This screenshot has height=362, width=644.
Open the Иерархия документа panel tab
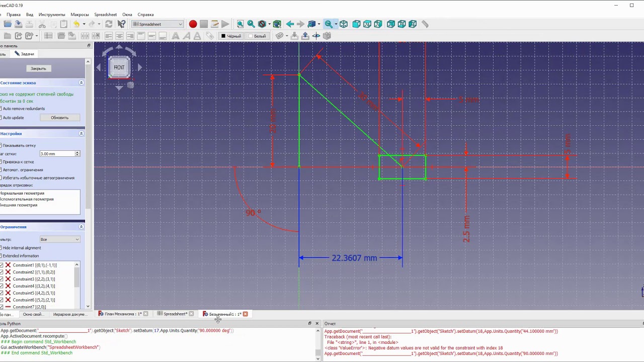tap(70, 314)
